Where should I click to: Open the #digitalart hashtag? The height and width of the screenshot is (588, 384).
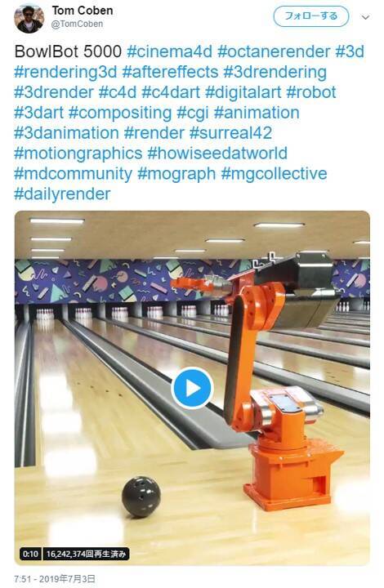[x=243, y=92]
